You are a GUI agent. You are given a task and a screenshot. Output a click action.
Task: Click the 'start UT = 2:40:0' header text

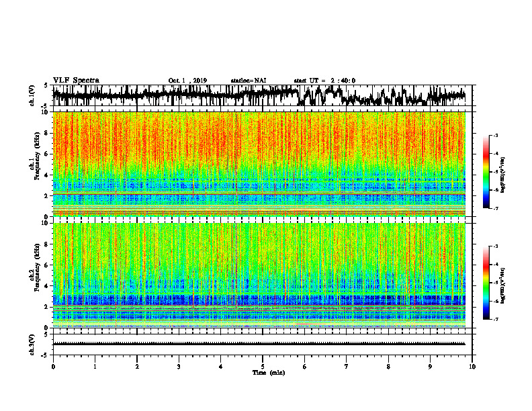pos(324,81)
